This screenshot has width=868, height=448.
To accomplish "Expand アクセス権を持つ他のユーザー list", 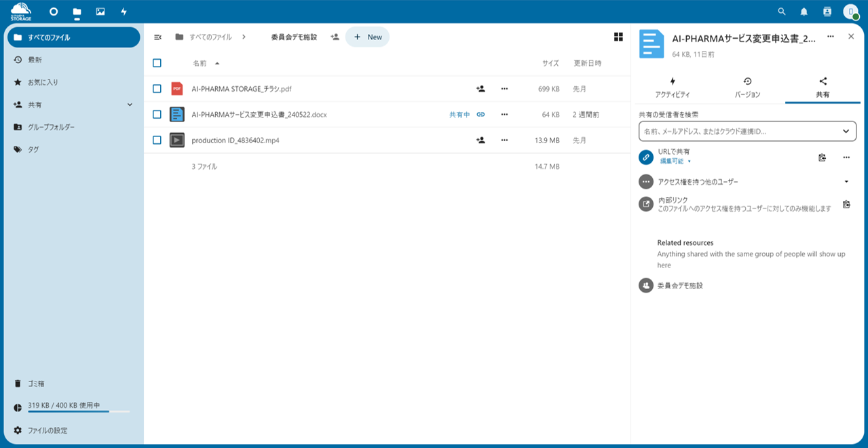I will (846, 182).
